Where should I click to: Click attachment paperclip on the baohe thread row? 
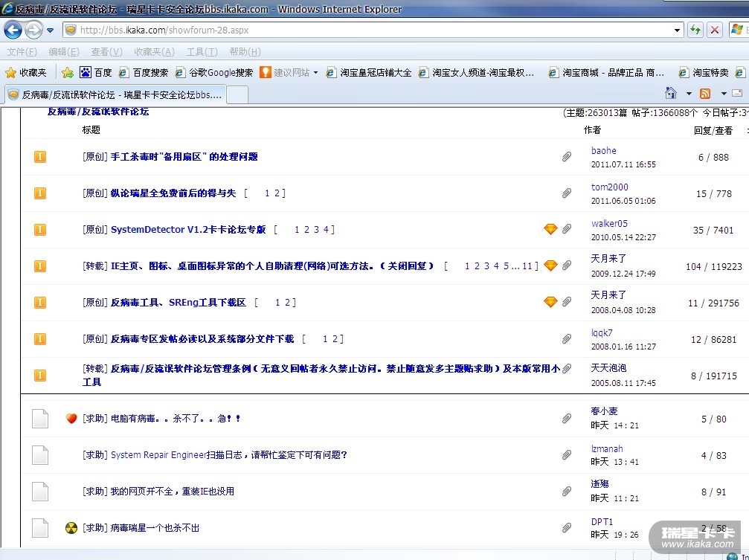(x=567, y=157)
